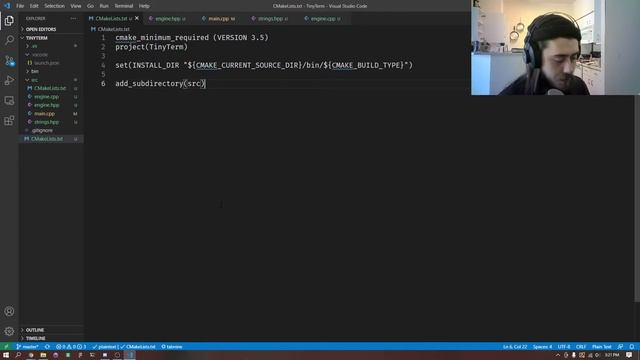Viewport: 640px width, 360px height.
Task: Open the Edit menu
Action: [x=34, y=6]
